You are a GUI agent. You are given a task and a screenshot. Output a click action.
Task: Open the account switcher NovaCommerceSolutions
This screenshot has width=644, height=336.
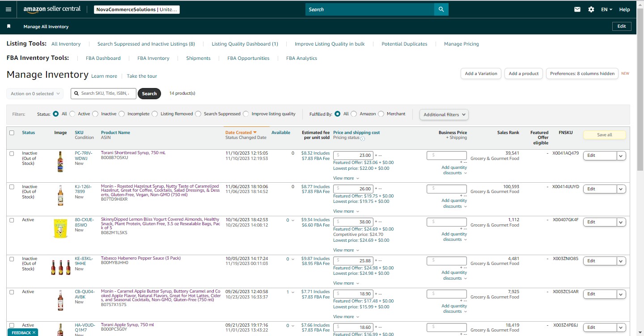click(x=137, y=9)
